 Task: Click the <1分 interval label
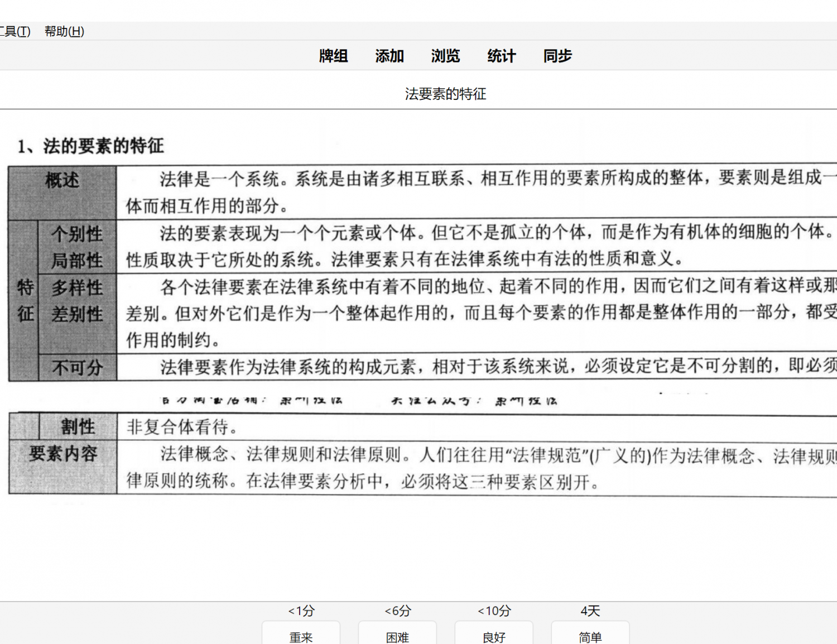pos(301,611)
